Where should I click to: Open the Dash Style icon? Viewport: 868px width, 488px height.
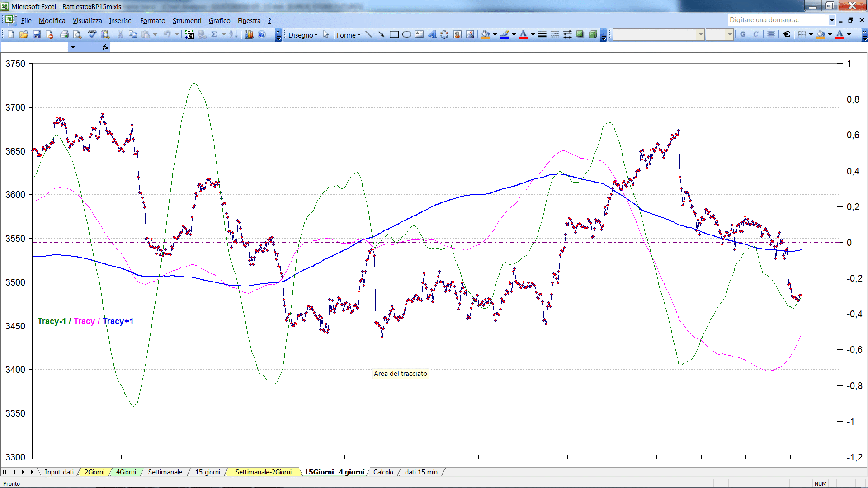(555, 34)
